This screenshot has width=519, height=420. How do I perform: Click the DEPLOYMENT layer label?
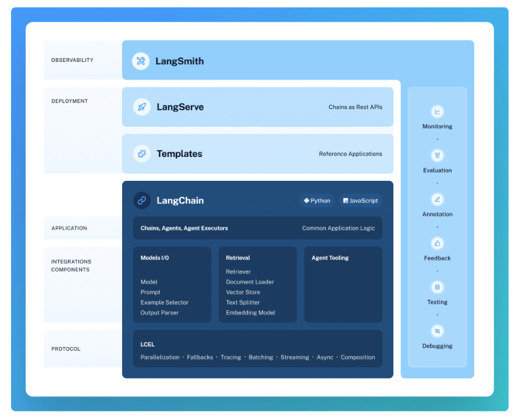click(x=69, y=101)
